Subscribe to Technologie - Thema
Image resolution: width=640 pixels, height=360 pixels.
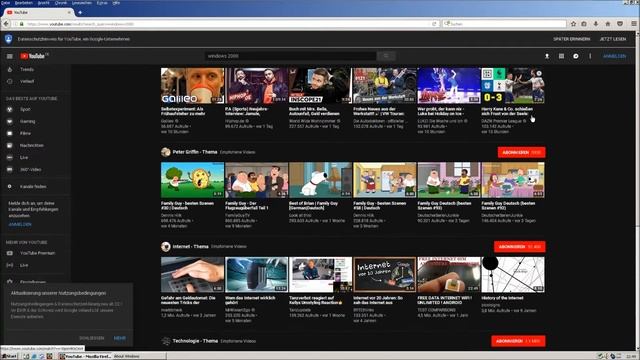click(x=518, y=341)
